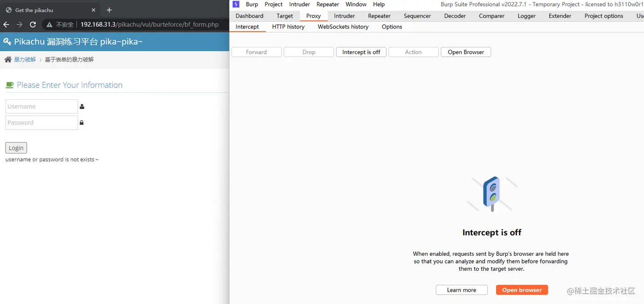
Task: Select the Proxy tab
Action: click(x=313, y=16)
